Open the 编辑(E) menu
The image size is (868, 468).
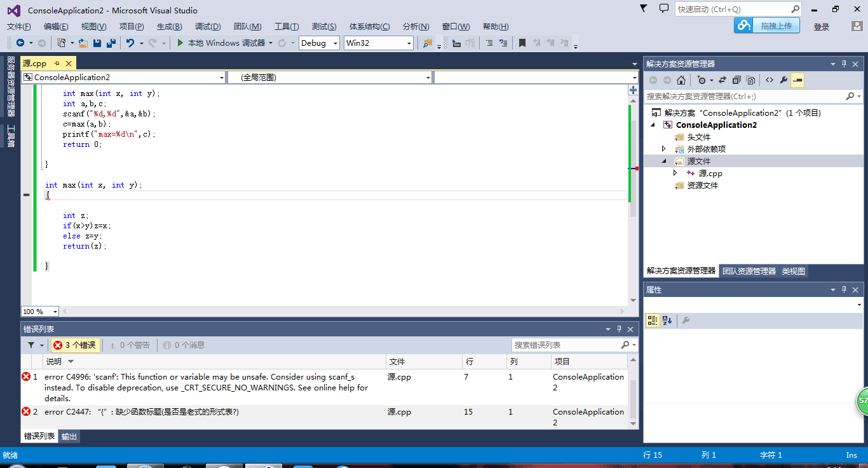(x=56, y=26)
